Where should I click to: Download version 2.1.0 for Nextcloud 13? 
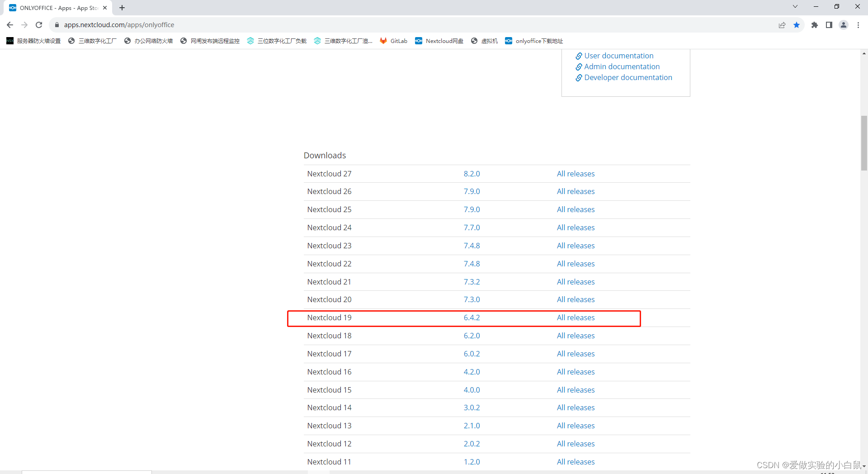[x=472, y=426]
